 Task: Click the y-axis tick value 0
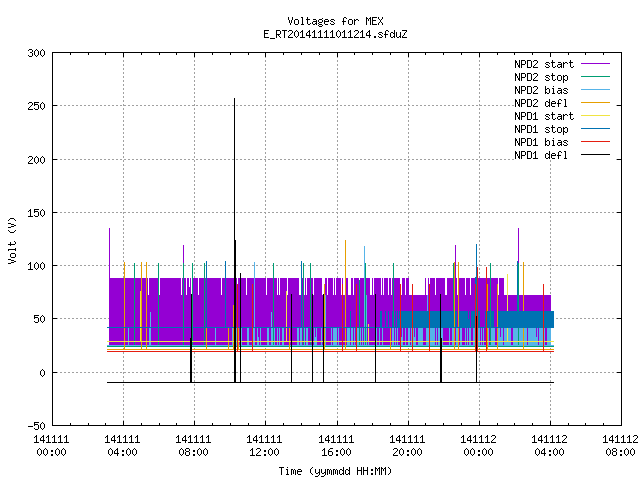coord(42,373)
